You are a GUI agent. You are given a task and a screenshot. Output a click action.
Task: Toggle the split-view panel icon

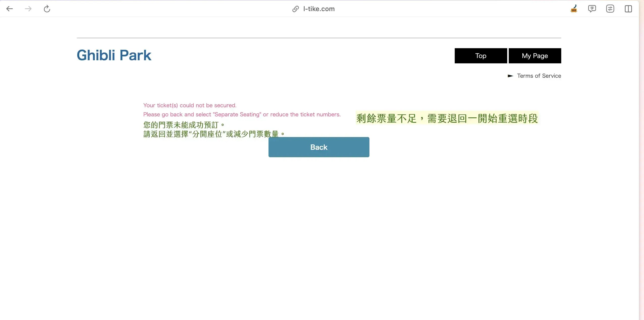coord(629,9)
